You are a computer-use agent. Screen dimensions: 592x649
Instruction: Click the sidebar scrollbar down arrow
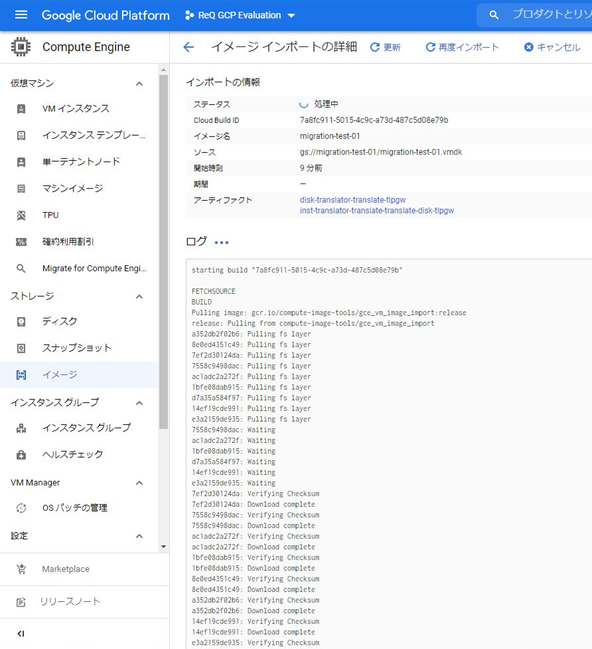[164, 546]
